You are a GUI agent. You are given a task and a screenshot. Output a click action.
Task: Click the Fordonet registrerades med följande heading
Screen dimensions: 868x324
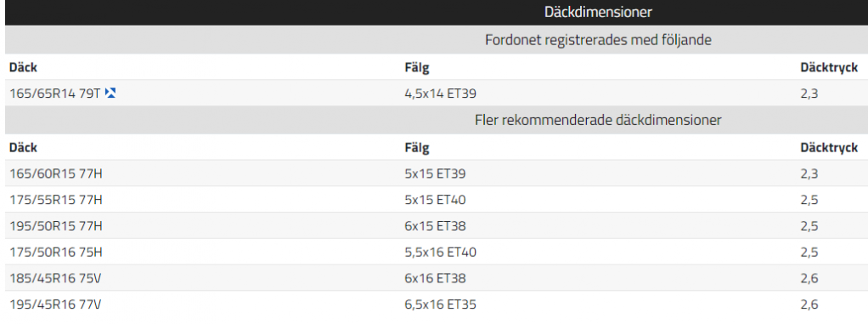(x=598, y=40)
